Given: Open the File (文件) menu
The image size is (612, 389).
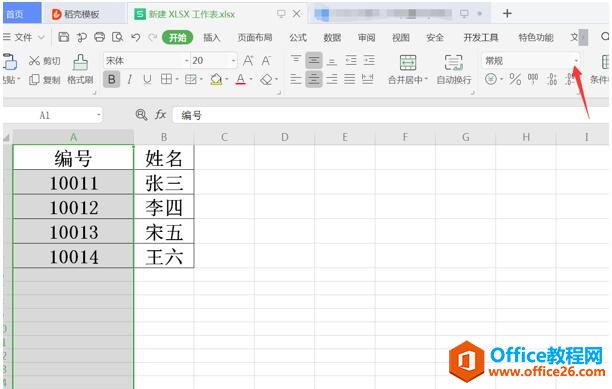Looking at the screenshot, I should (23, 37).
